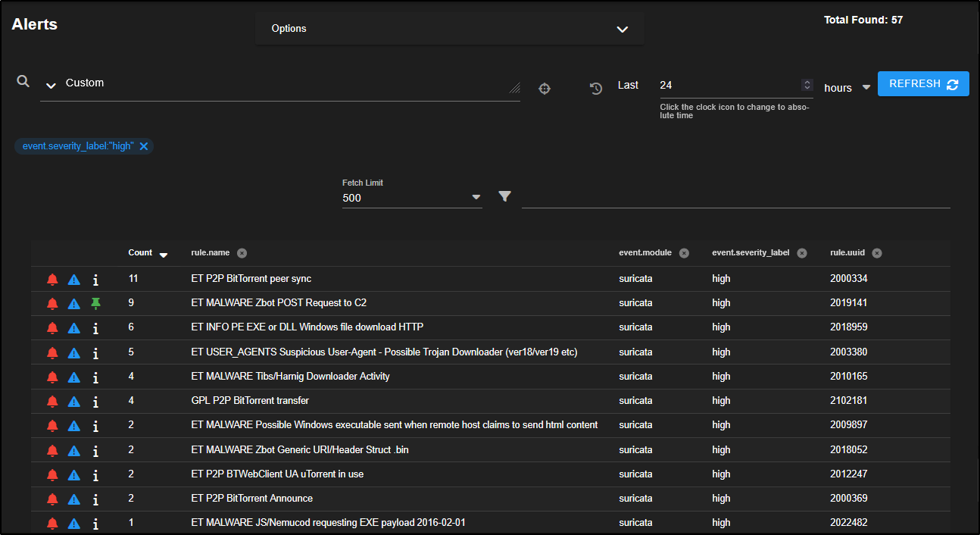The image size is (980, 535).
Task: Focus the filter results input field
Action: click(x=735, y=197)
